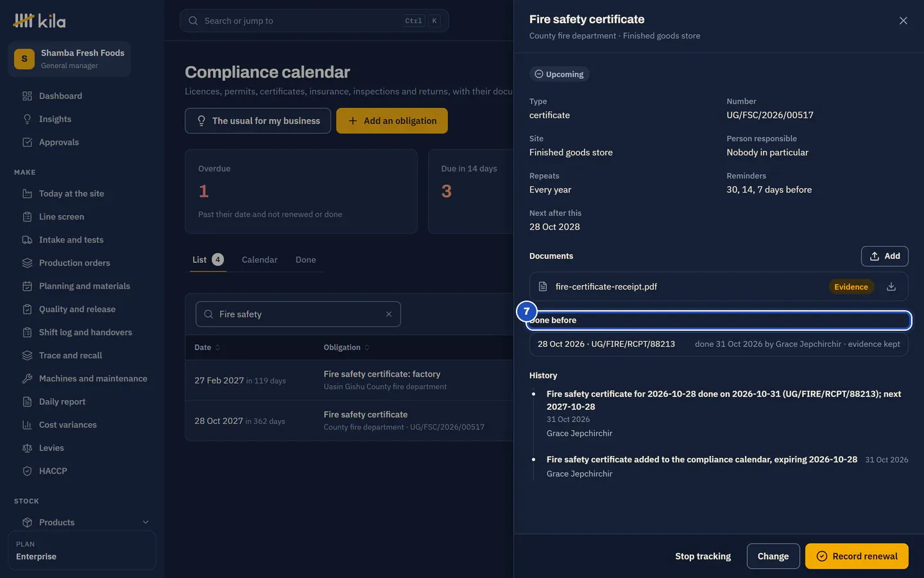Open Levies scales item in sidebar
This screenshot has width=924, height=578.
(x=27, y=448)
